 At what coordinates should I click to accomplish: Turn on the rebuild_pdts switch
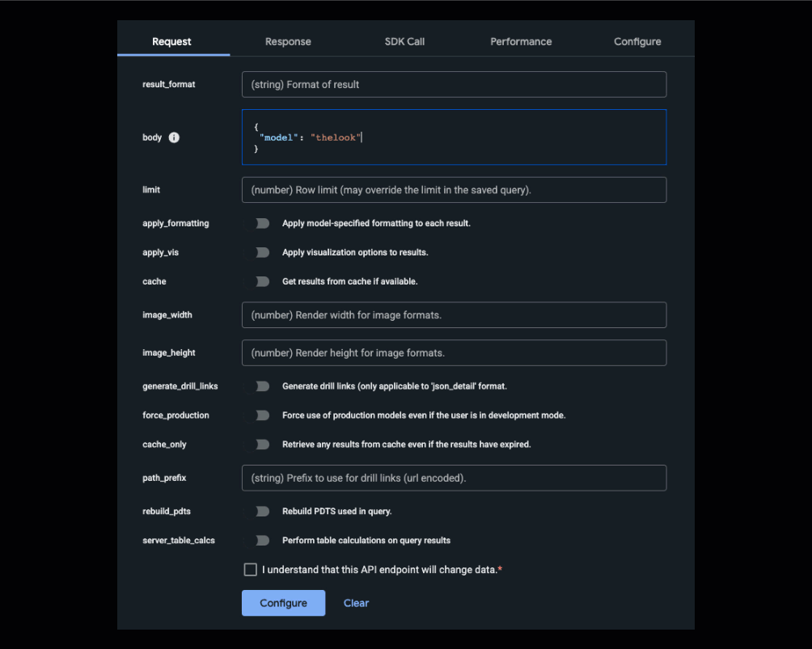pyautogui.click(x=257, y=511)
